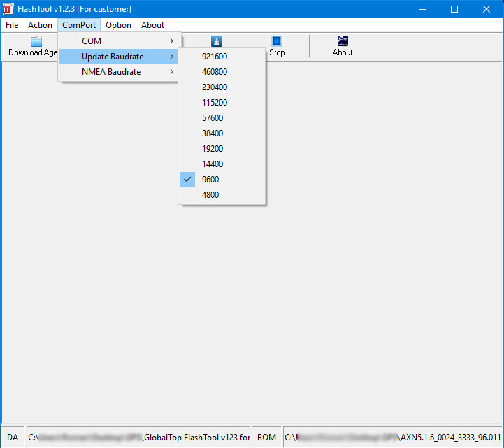Open the File menu
Viewport: 504px width, 448px height.
coord(12,25)
